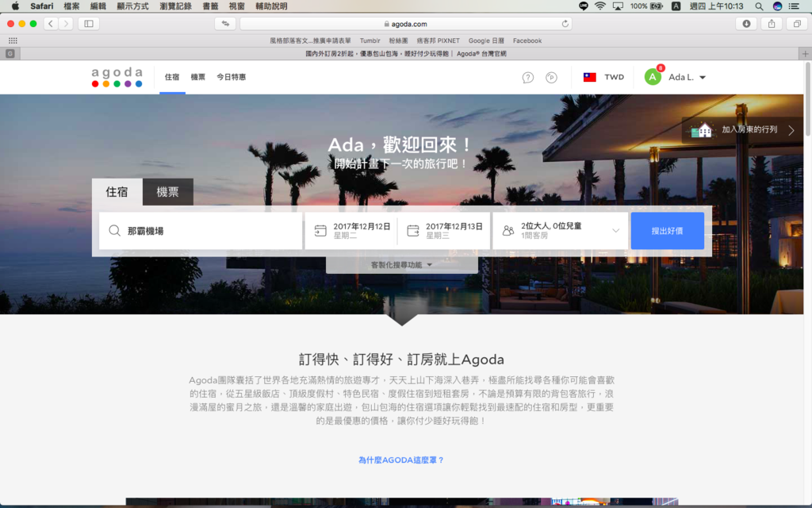The height and width of the screenshot is (508, 812).
Task: Go back with Safari back arrow
Action: pyautogui.click(x=51, y=23)
